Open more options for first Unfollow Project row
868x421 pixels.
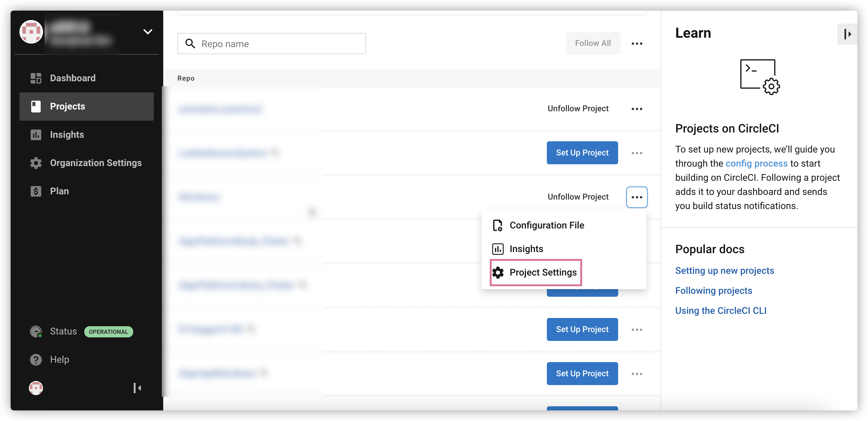tap(636, 109)
